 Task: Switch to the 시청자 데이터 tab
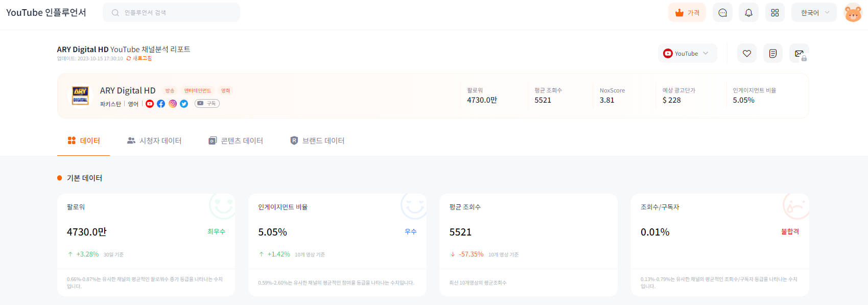click(154, 140)
